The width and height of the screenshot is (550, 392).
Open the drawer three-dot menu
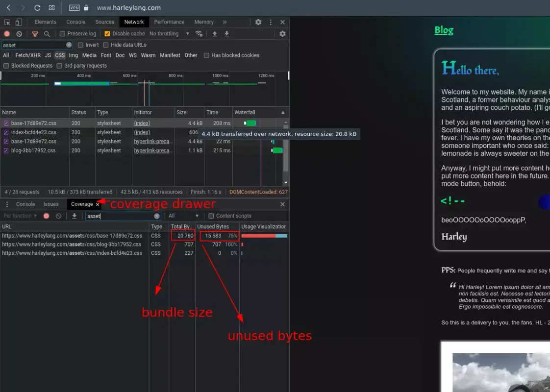[7, 204]
